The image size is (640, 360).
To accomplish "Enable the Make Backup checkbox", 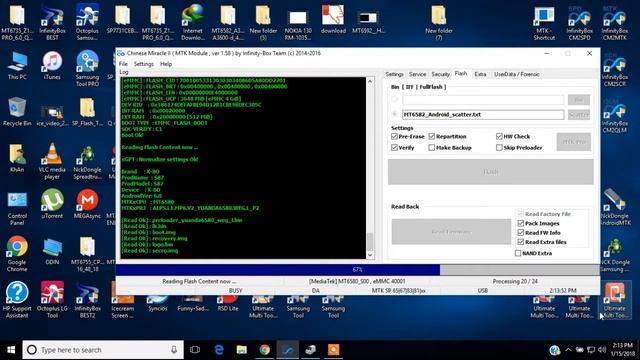I will (x=431, y=148).
